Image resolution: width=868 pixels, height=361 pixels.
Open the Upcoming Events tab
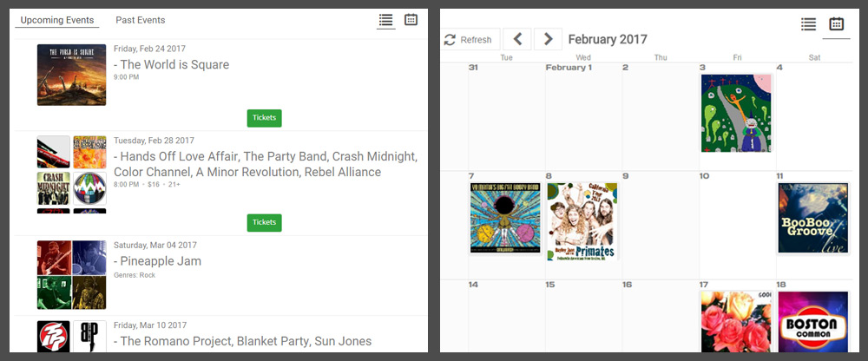tap(57, 20)
